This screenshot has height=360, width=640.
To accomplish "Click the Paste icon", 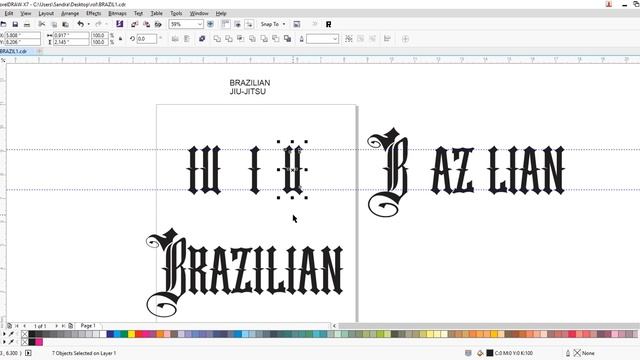I will (x=65, y=24).
